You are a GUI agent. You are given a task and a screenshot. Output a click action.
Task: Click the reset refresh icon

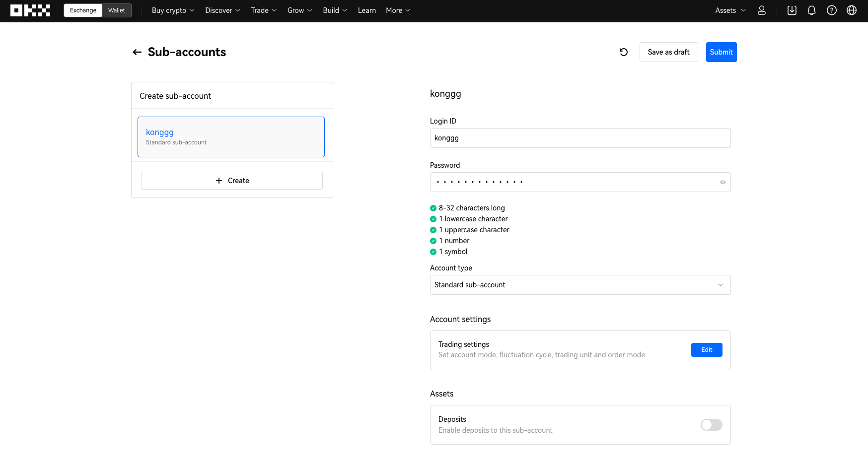(x=624, y=52)
